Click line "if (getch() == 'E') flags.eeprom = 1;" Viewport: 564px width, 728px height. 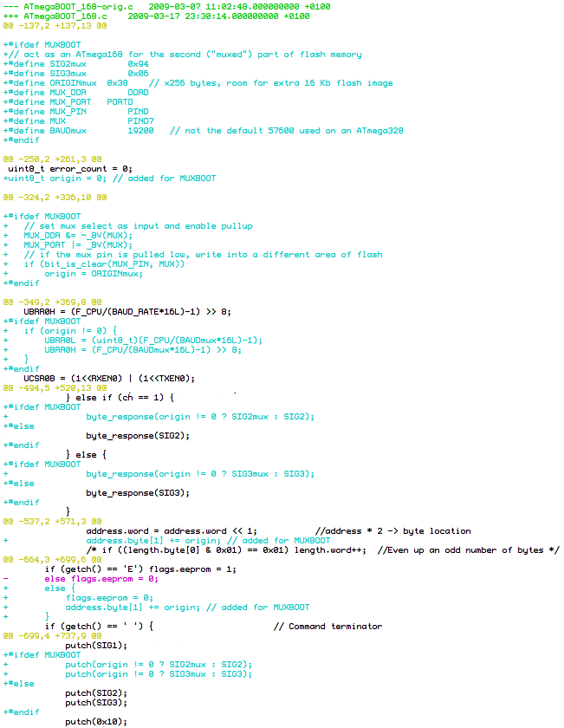click(140, 569)
